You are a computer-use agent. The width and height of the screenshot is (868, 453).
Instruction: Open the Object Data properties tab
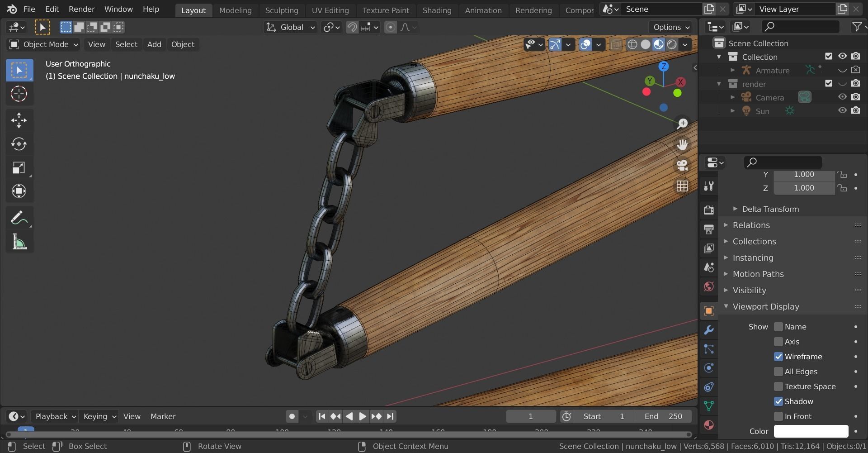709,406
